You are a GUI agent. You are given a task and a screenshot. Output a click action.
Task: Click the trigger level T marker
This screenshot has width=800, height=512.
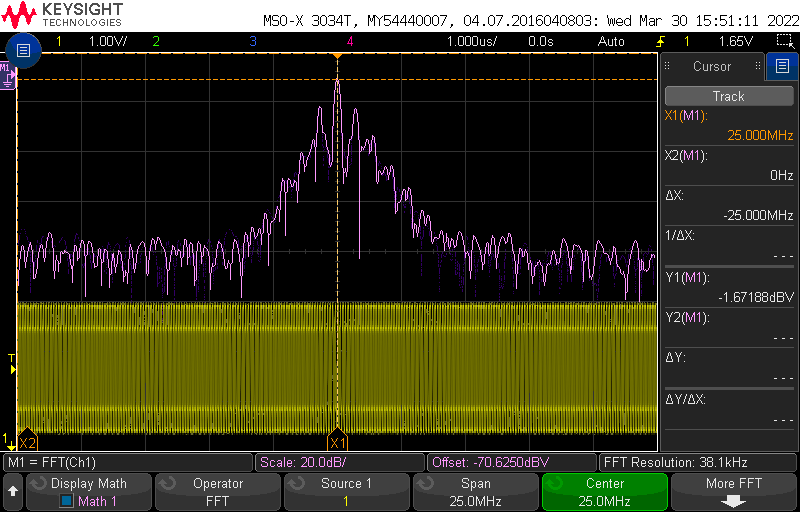click(x=12, y=364)
